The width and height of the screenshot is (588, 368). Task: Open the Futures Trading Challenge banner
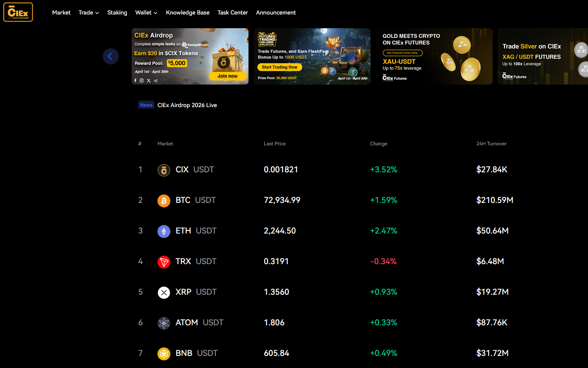[312, 56]
